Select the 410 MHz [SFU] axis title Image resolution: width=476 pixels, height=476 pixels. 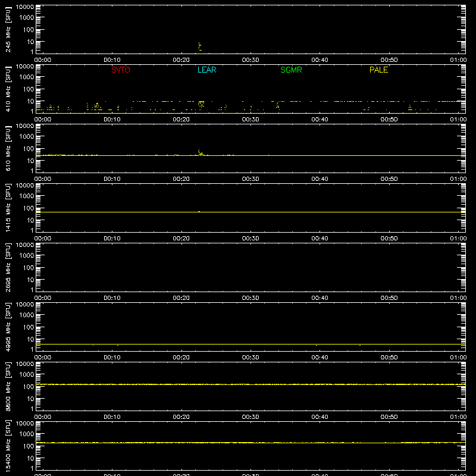pos(8,89)
